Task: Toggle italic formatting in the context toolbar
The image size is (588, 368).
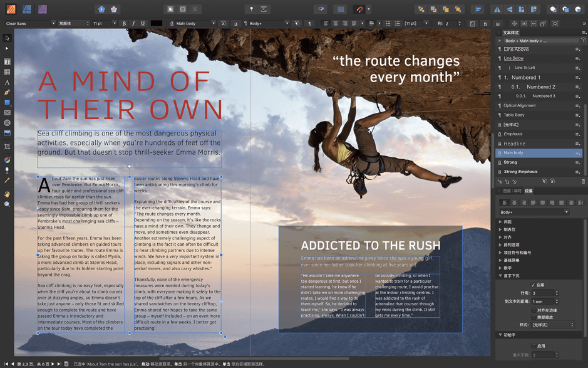Action: tap(134, 23)
